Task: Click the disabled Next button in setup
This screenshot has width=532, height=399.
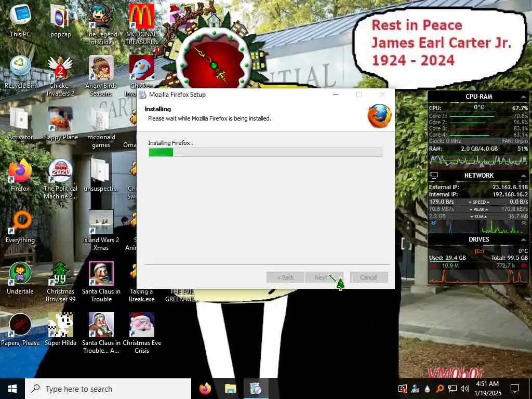Action: tap(324, 277)
